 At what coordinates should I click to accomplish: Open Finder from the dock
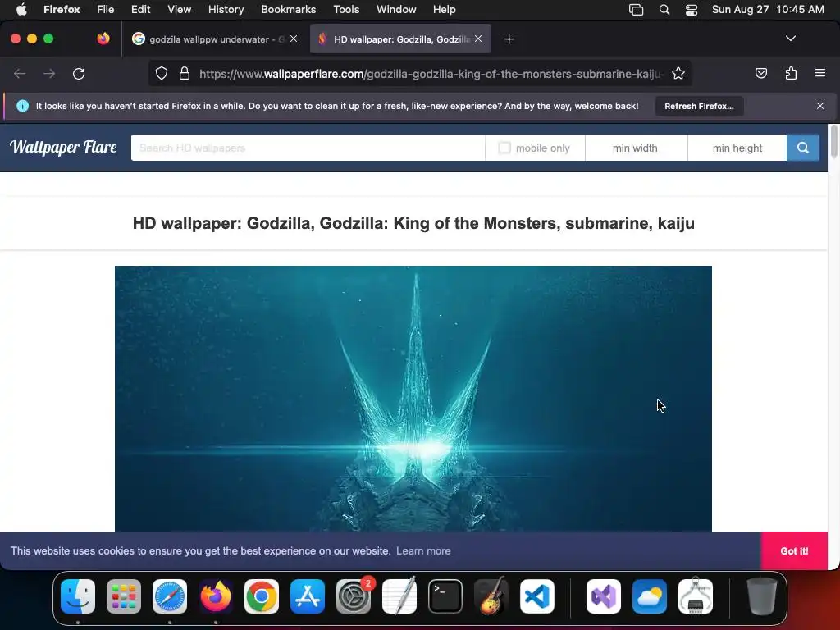tap(78, 596)
